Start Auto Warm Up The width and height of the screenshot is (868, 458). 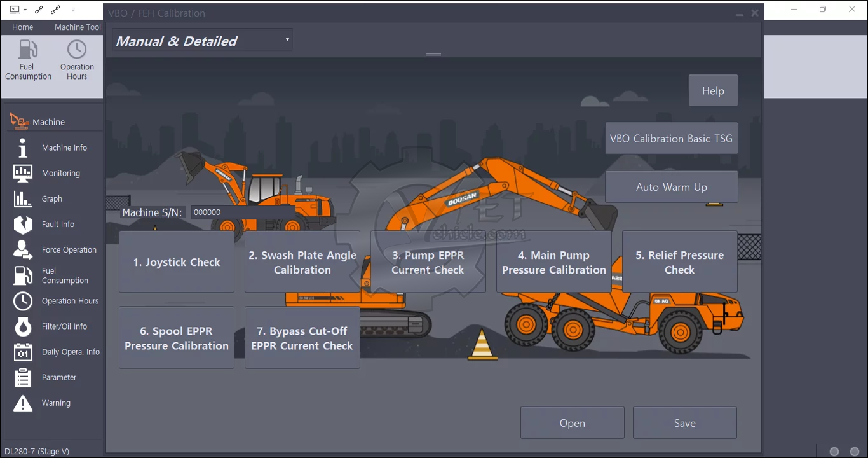(671, 187)
